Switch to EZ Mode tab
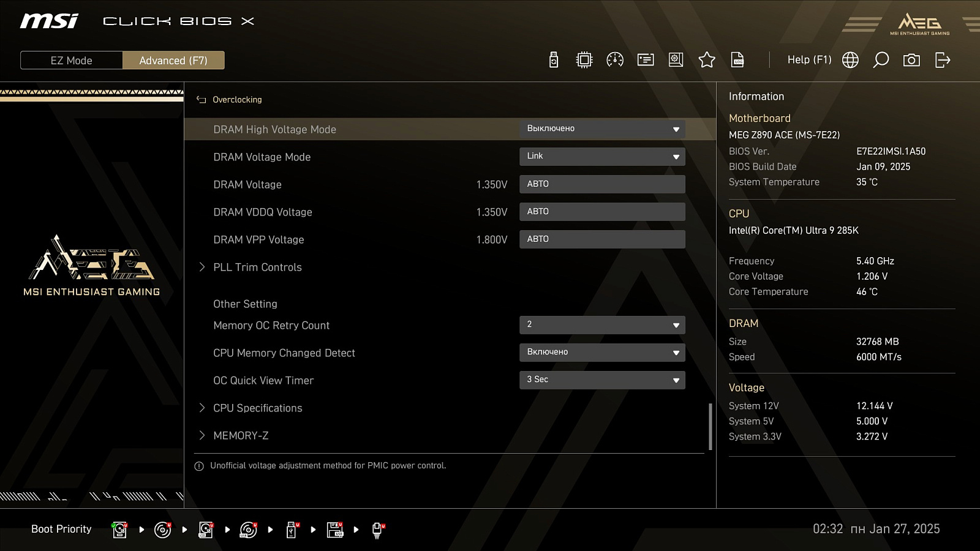This screenshot has width=980, height=551. tap(72, 61)
